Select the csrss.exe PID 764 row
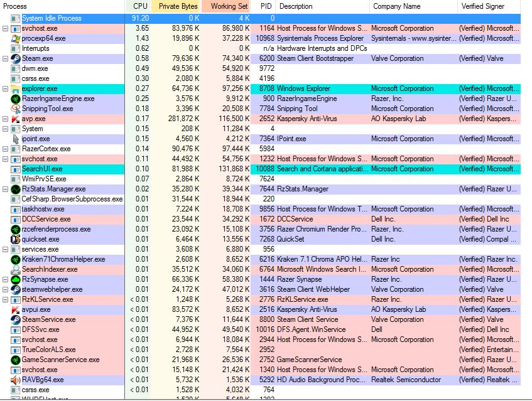The width and height of the screenshot is (532, 401). [x=260, y=390]
